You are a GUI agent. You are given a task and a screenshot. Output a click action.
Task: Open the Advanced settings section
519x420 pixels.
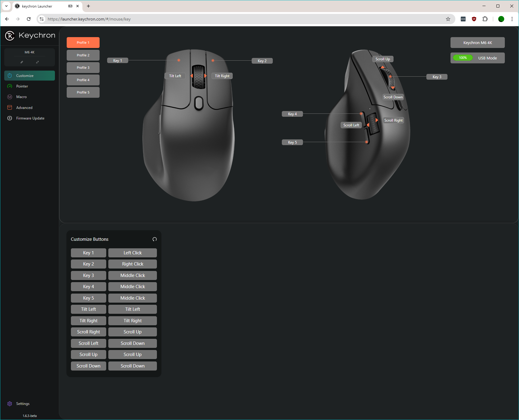pyautogui.click(x=24, y=108)
